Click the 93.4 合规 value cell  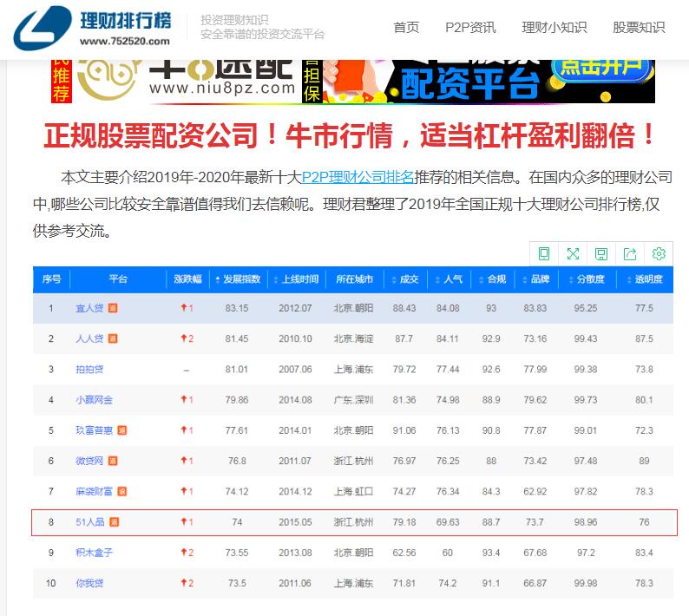pyautogui.click(x=491, y=553)
